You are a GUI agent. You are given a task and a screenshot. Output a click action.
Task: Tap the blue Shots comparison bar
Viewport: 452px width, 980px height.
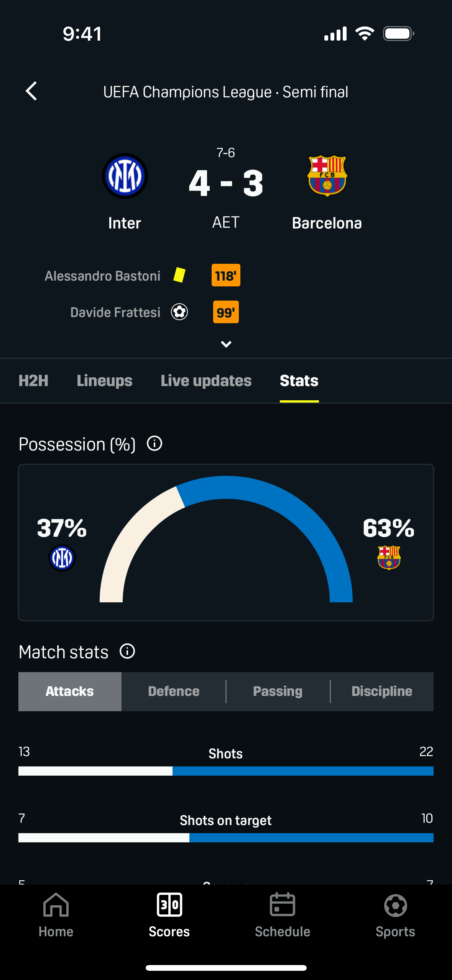303,771
